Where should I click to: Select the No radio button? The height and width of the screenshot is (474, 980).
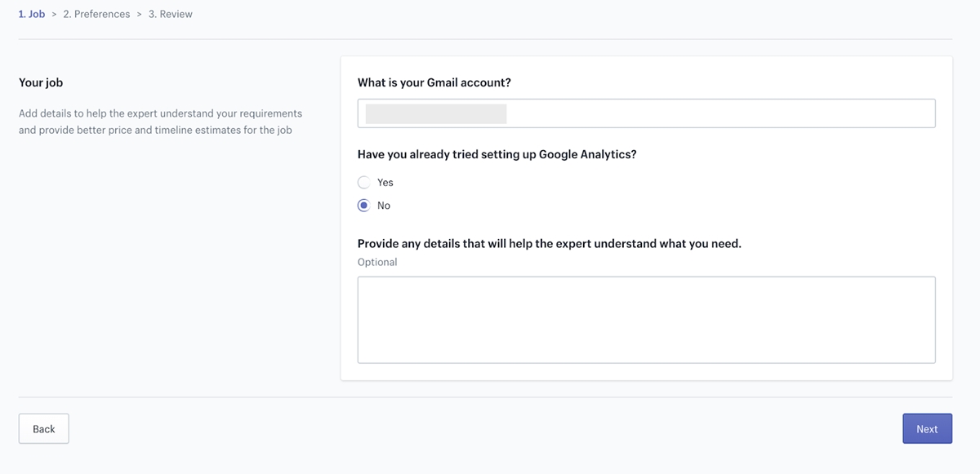pos(364,206)
